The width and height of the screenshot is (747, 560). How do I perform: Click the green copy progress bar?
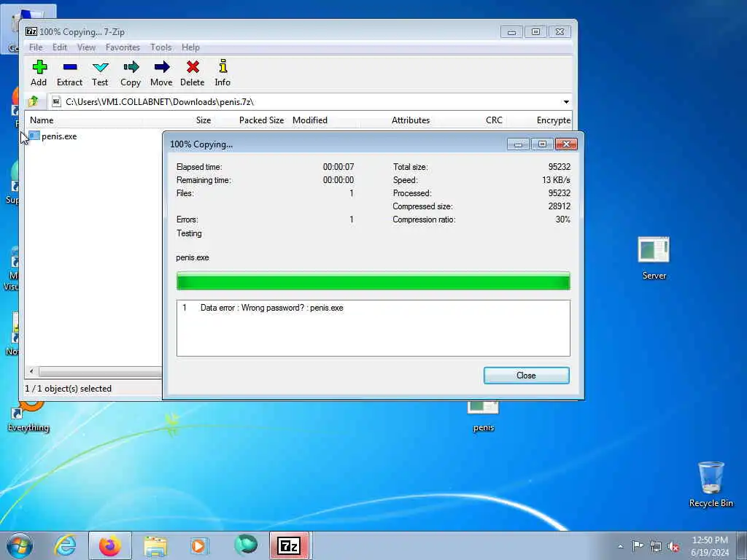click(373, 281)
